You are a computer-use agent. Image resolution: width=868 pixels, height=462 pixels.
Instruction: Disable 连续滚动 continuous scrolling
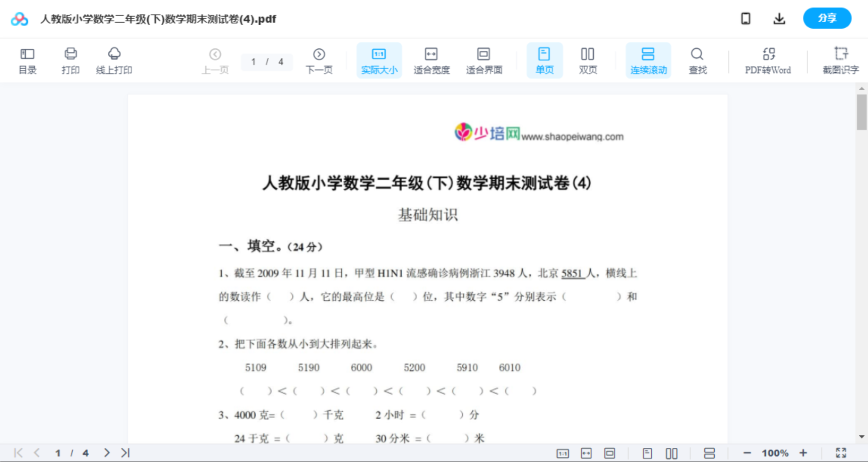point(648,60)
